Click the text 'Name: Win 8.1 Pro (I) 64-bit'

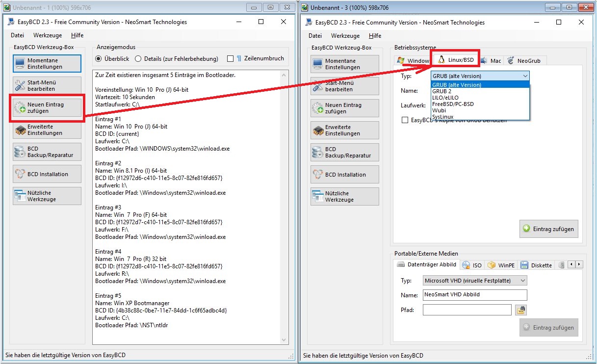pyautogui.click(x=132, y=171)
